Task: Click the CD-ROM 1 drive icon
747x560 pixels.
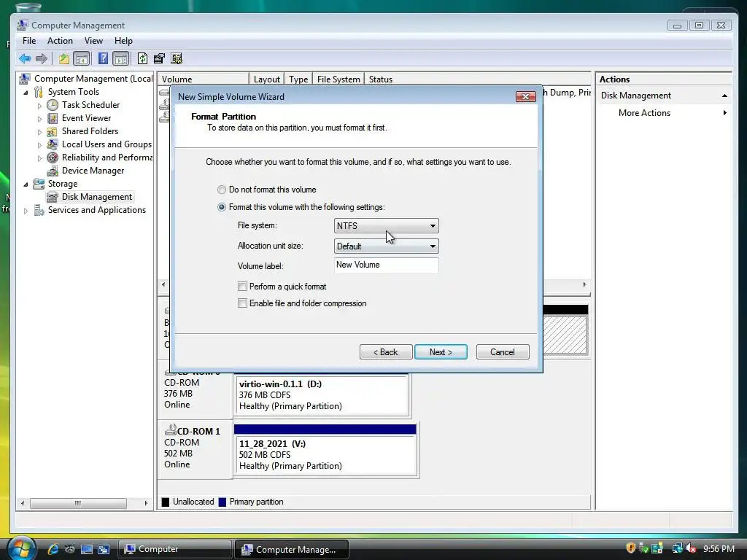Action: pyautogui.click(x=170, y=430)
